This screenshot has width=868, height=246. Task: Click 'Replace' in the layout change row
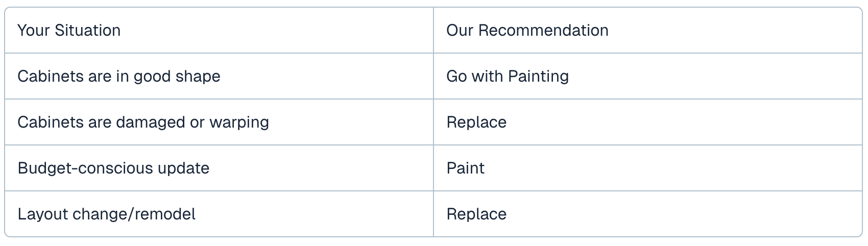tap(476, 214)
